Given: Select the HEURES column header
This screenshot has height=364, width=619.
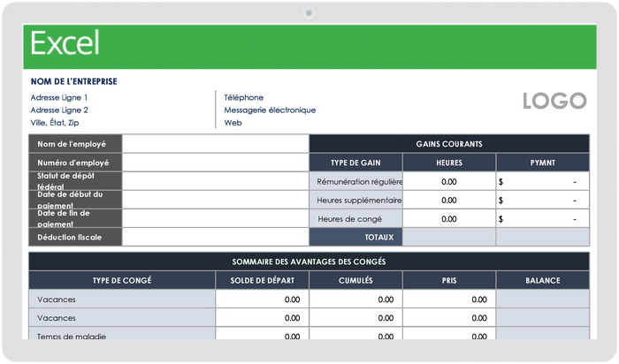Looking at the screenshot, I should tap(449, 163).
